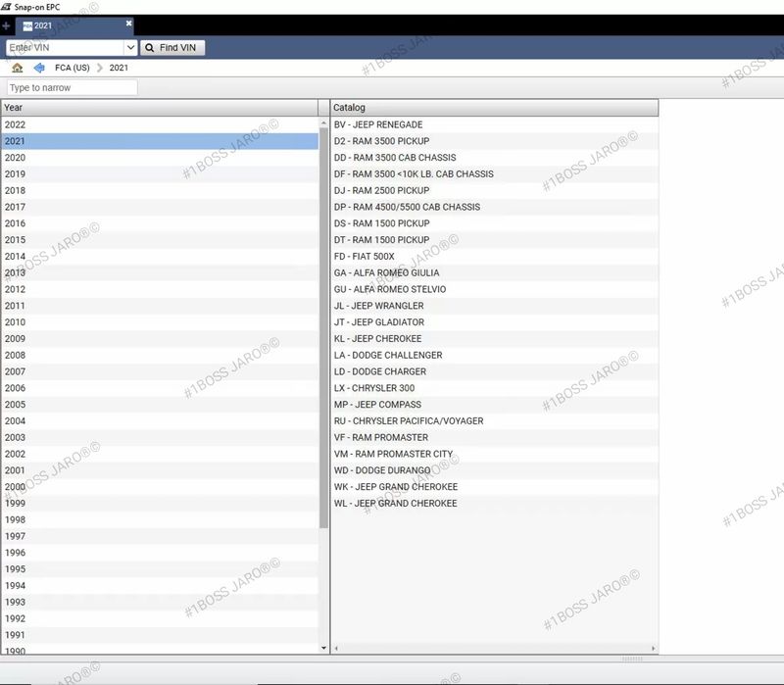Pick year 2010 in Year list
Screen dimensions: 784x685
pyautogui.click(x=160, y=322)
